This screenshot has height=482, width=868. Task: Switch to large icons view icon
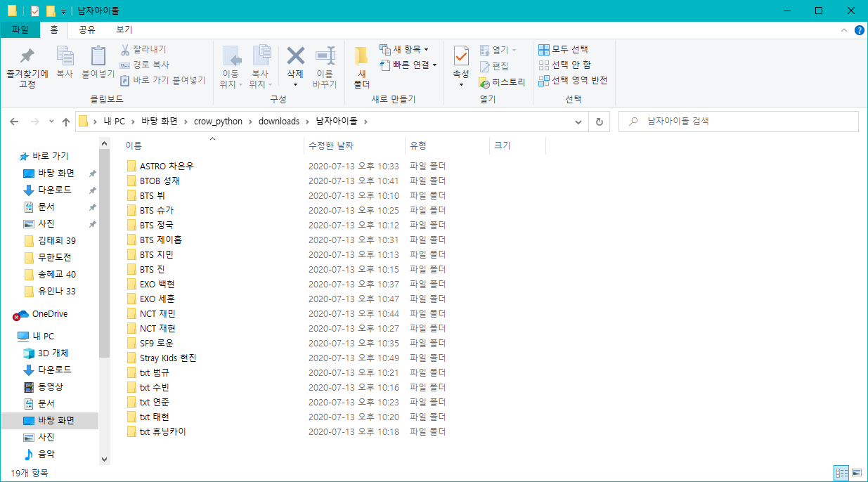click(x=856, y=474)
